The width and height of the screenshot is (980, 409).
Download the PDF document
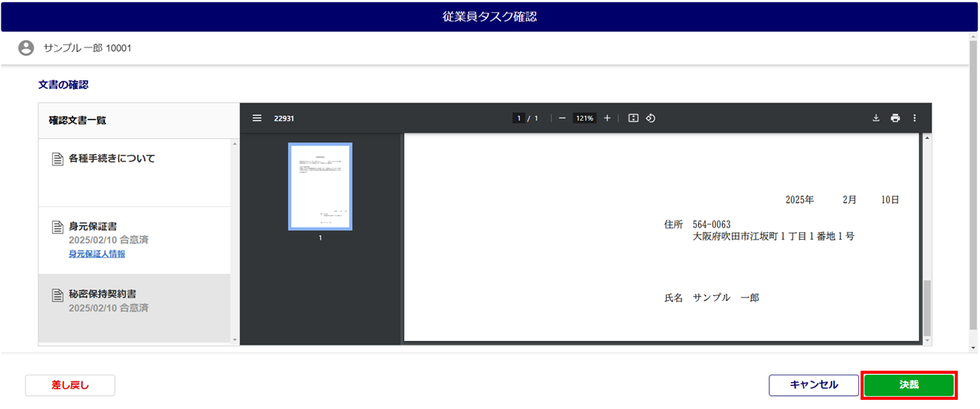point(876,118)
